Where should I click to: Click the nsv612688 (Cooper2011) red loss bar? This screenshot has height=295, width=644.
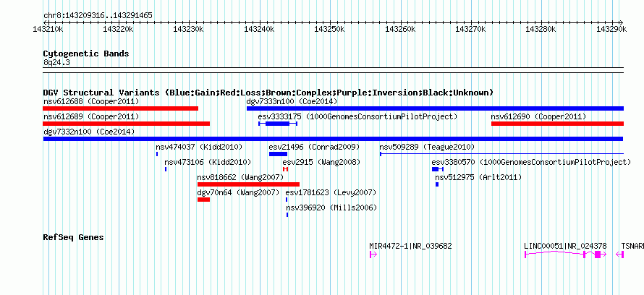coord(120,108)
